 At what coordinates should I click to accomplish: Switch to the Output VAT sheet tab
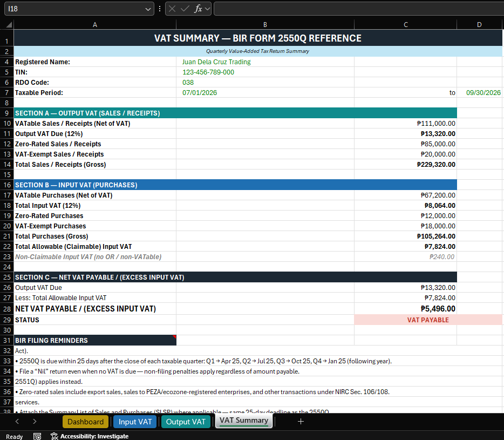[x=186, y=422]
